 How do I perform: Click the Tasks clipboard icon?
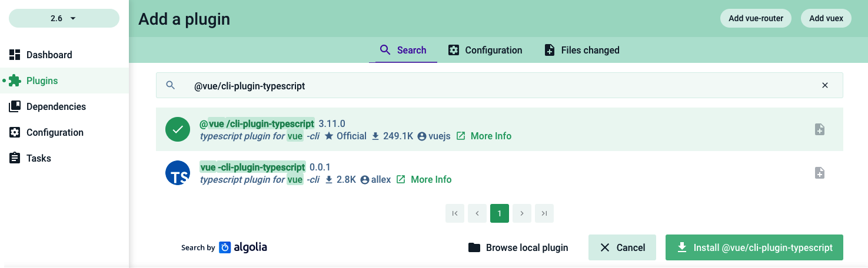pos(15,158)
